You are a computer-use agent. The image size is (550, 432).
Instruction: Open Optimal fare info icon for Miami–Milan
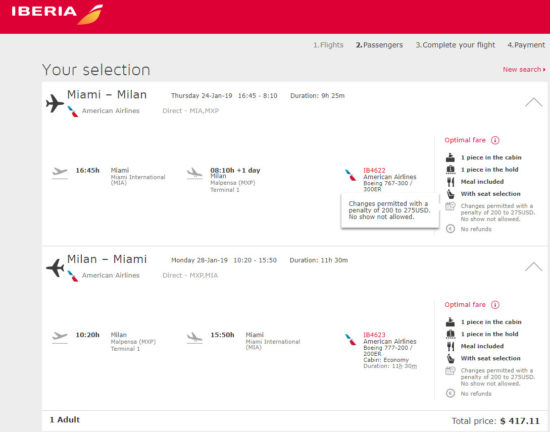(495, 140)
